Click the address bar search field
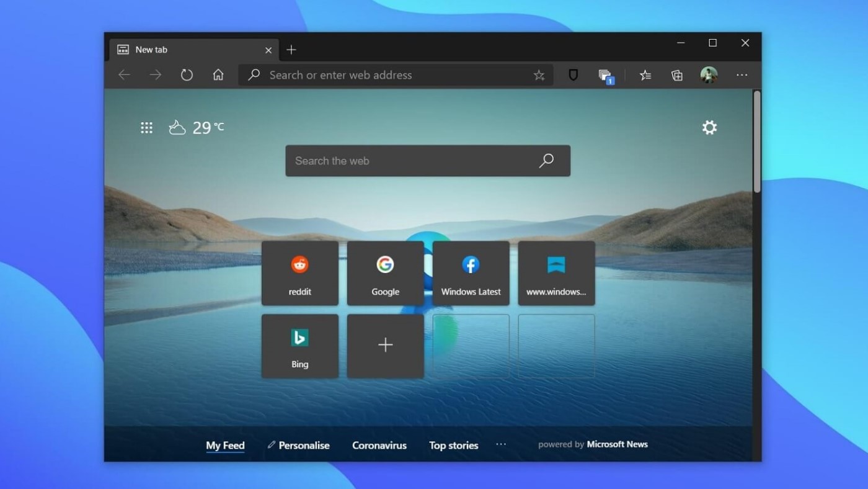This screenshot has width=868, height=489. pyautogui.click(x=396, y=75)
